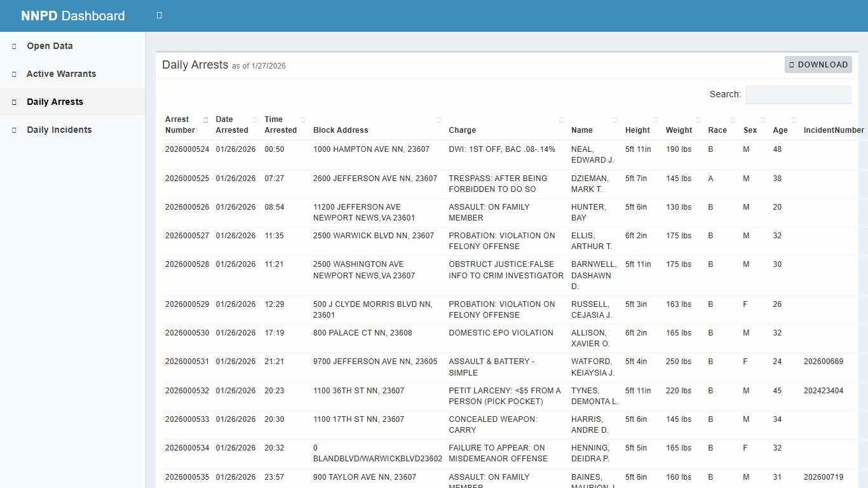Click the sort icon beside Height
Screen dimensions: 868x488
[x=655, y=119]
